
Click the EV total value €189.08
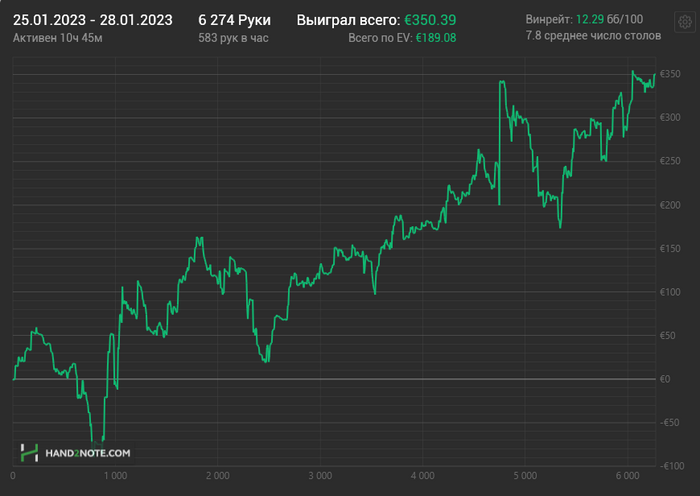(436, 38)
